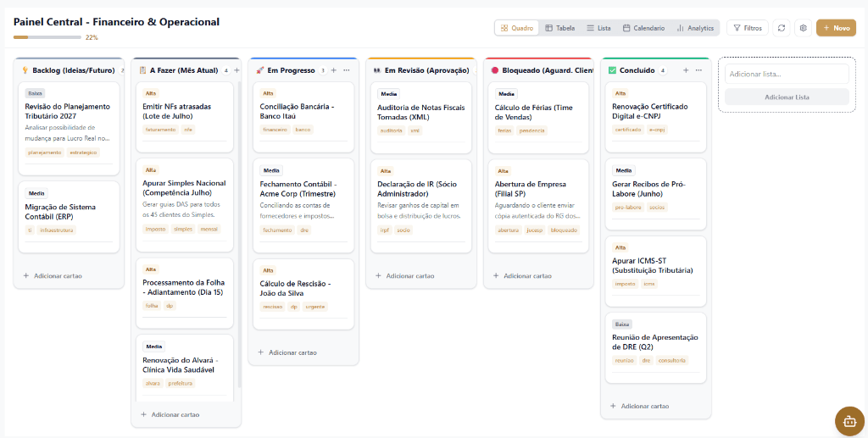Screen dimensions: 868x438
Task: Create a new item with Novo button
Action: 836,28
